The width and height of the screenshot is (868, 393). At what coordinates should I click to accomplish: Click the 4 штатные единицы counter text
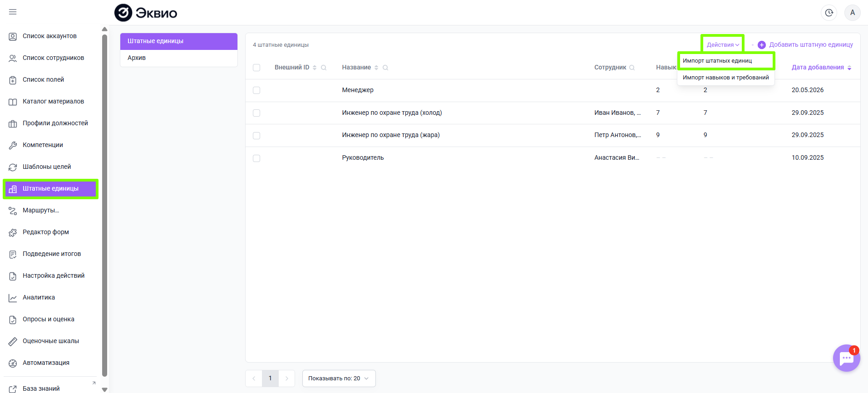pos(281,45)
